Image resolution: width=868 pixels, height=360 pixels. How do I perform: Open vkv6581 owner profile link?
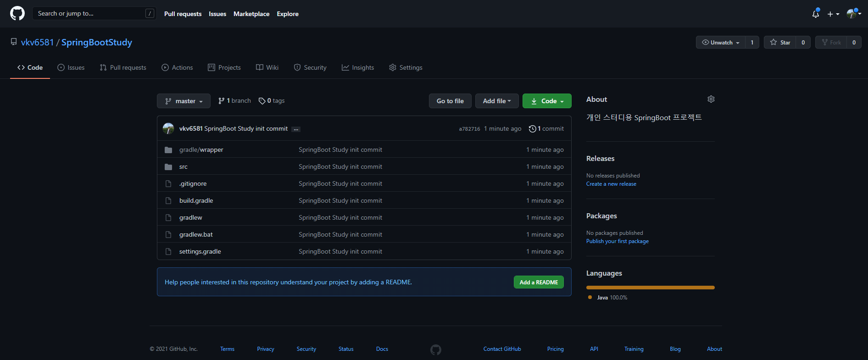(x=38, y=42)
